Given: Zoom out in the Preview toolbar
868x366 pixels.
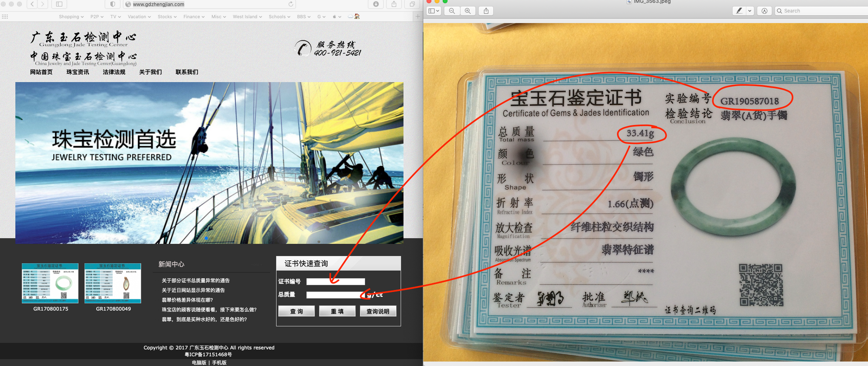Looking at the screenshot, I should click(x=452, y=11).
